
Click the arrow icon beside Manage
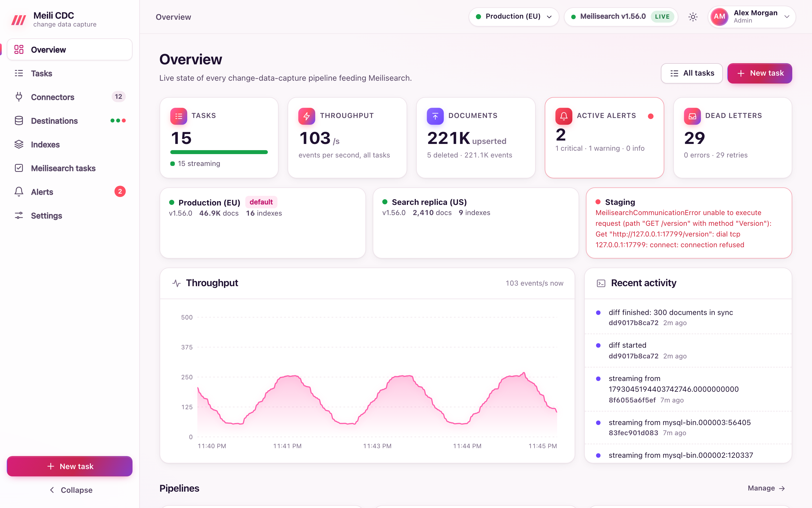point(782,489)
